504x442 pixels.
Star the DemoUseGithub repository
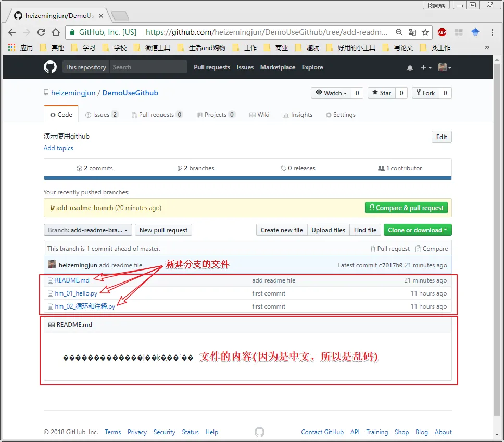(x=381, y=93)
